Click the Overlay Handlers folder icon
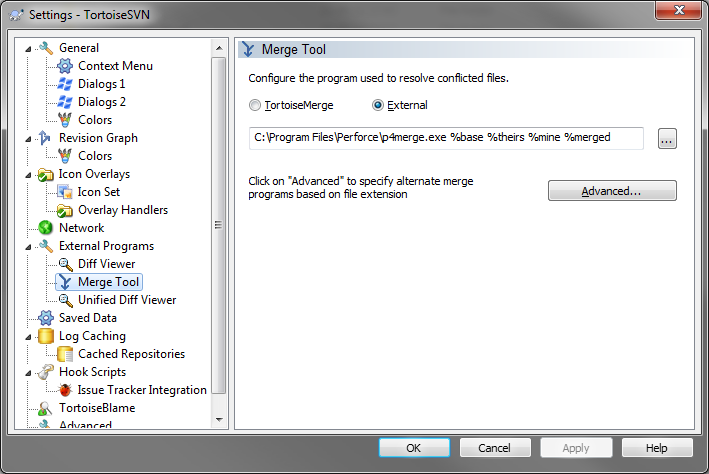709x474 pixels. pos(65,210)
